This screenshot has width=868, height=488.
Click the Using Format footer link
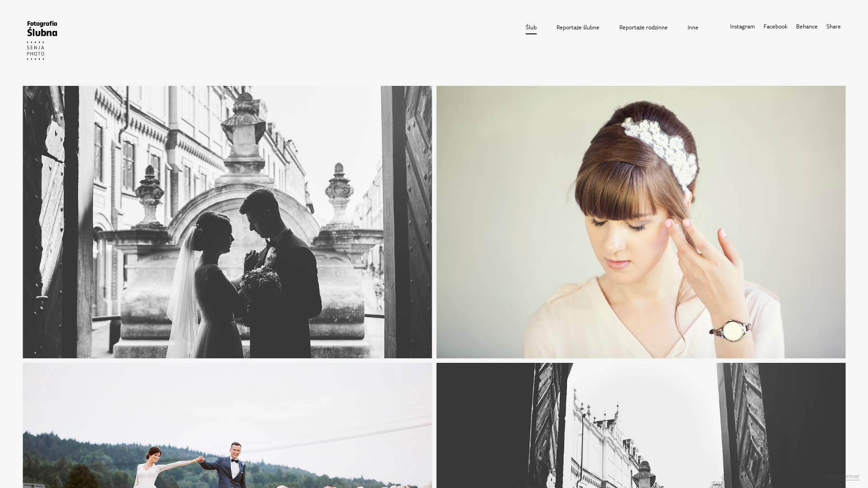[842, 476]
